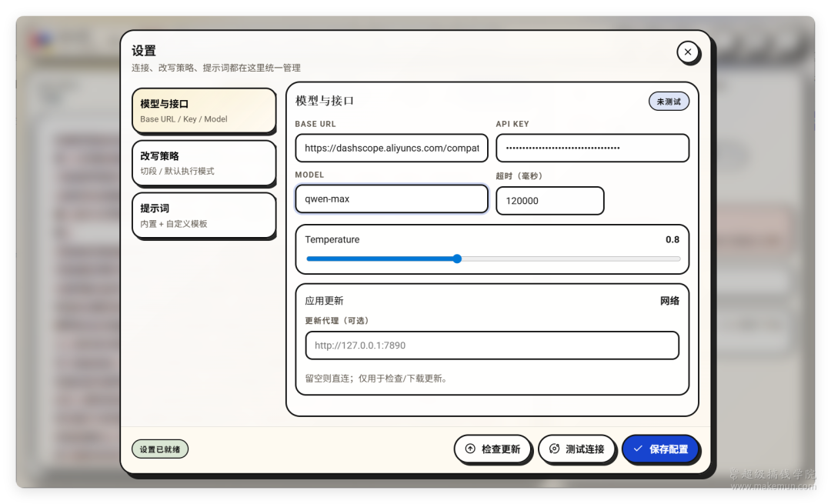Click the 网络 label in 应用更新 section
Screen dimensions: 831x504
point(669,301)
